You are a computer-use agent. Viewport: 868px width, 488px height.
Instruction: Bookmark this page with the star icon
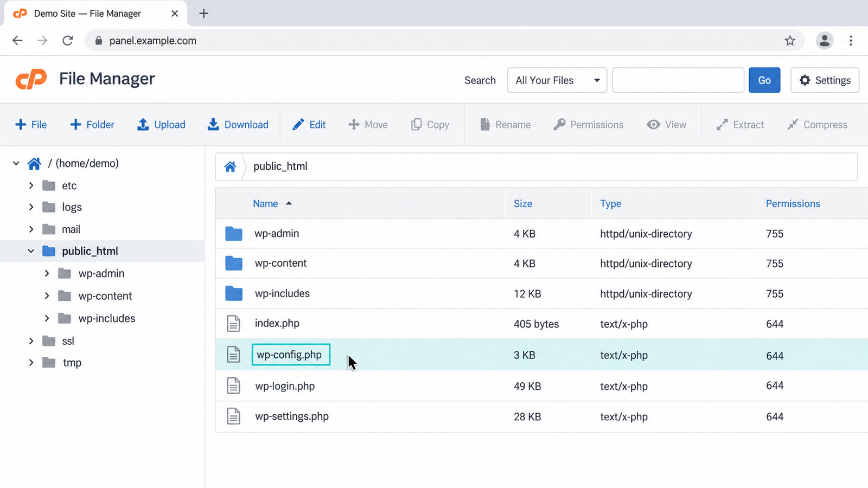point(790,41)
